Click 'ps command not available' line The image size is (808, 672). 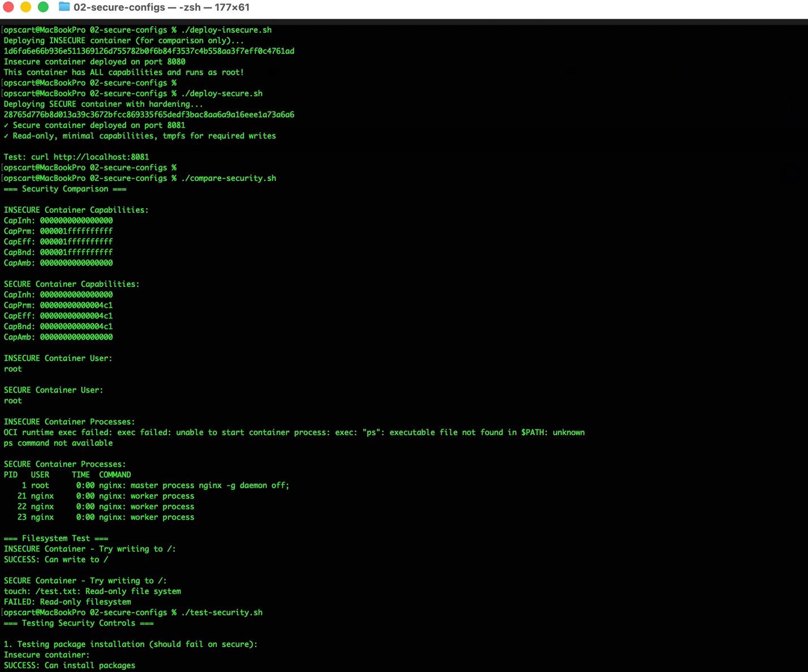[58, 443]
